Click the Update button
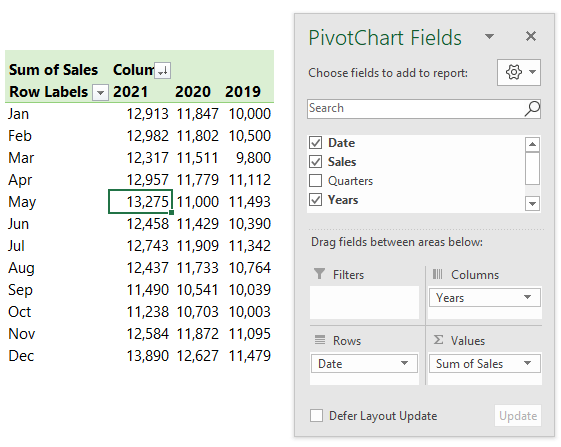The image size is (561, 447). point(518,416)
